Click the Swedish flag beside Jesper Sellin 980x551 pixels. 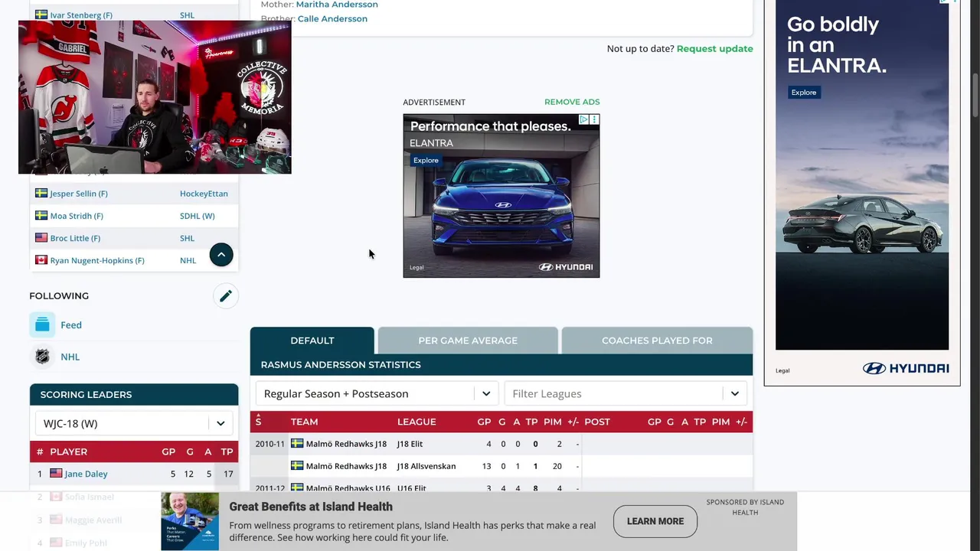pos(41,194)
